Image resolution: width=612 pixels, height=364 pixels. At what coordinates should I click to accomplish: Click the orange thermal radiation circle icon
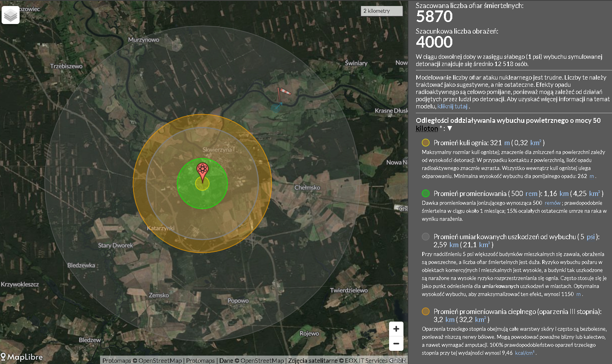pos(425,312)
